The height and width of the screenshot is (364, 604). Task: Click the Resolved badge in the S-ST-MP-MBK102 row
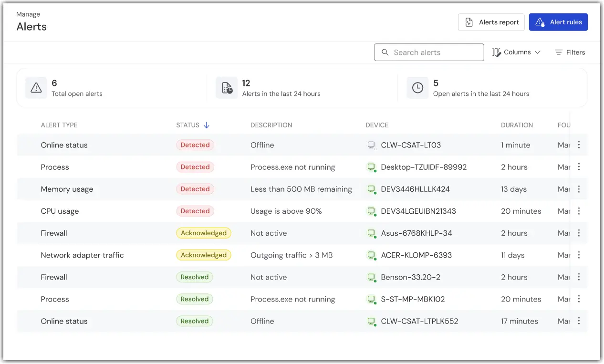tap(195, 299)
